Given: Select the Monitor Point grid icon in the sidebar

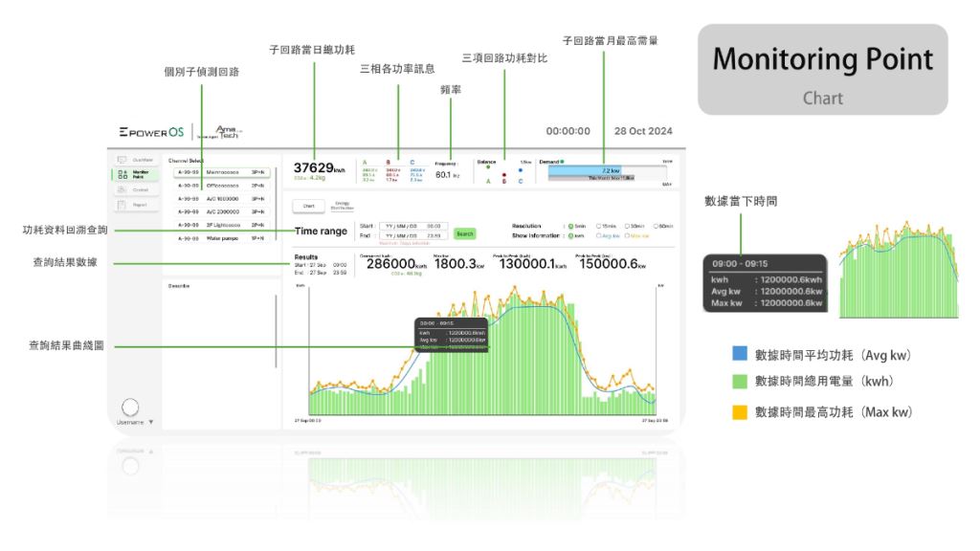Looking at the screenshot, I should (x=122, y=175).
